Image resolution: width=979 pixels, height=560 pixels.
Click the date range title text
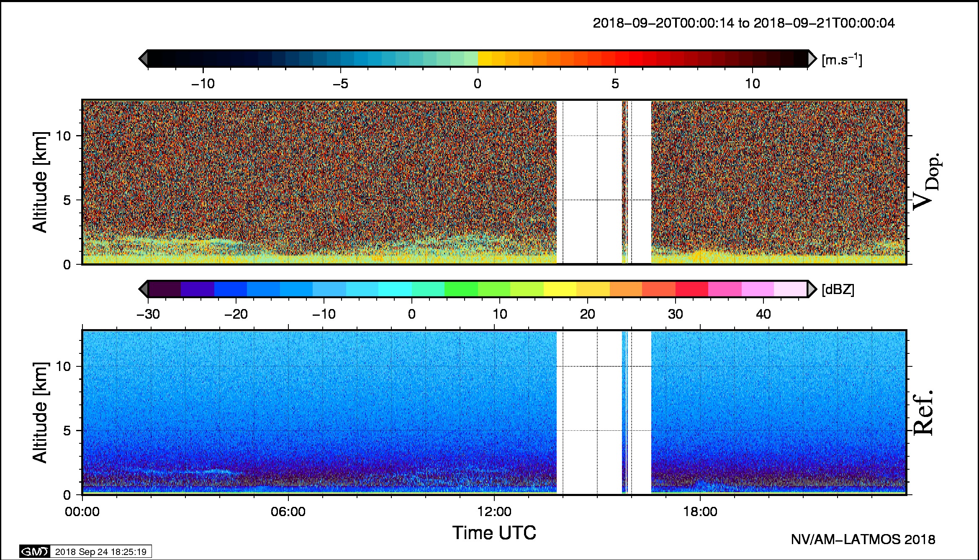[x=743, y=23]
